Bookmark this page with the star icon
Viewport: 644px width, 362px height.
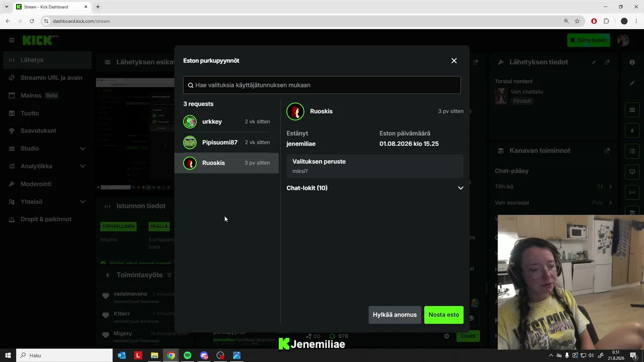(577, 21)
